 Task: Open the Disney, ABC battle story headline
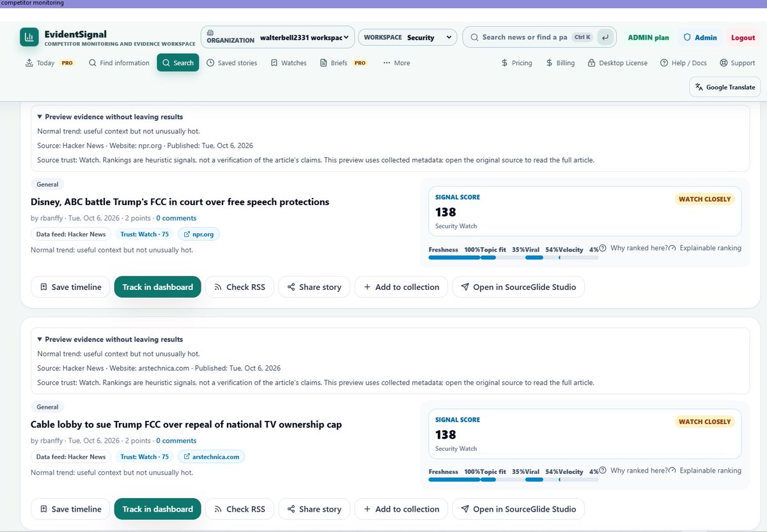pyautogui.click(x=180, y=202)
